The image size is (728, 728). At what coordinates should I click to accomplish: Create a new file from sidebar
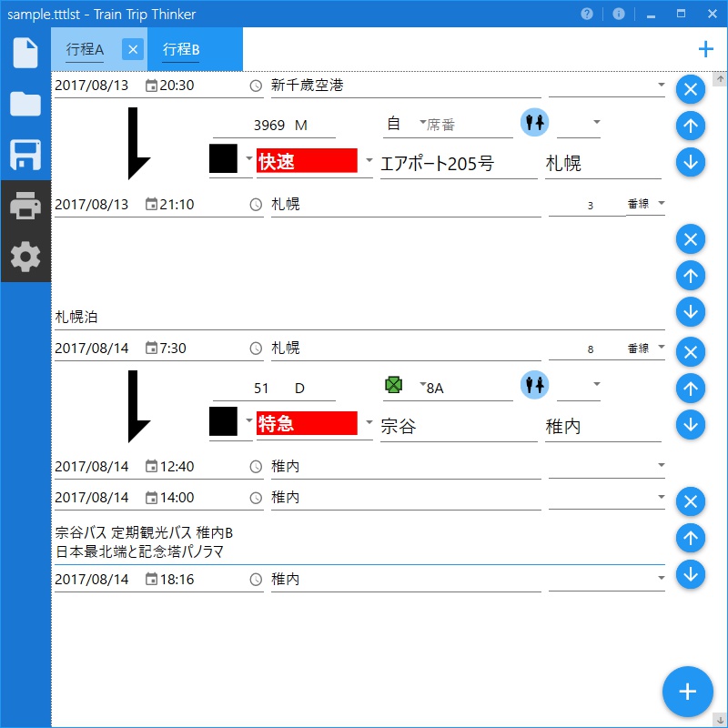click(x=25, y=53)
